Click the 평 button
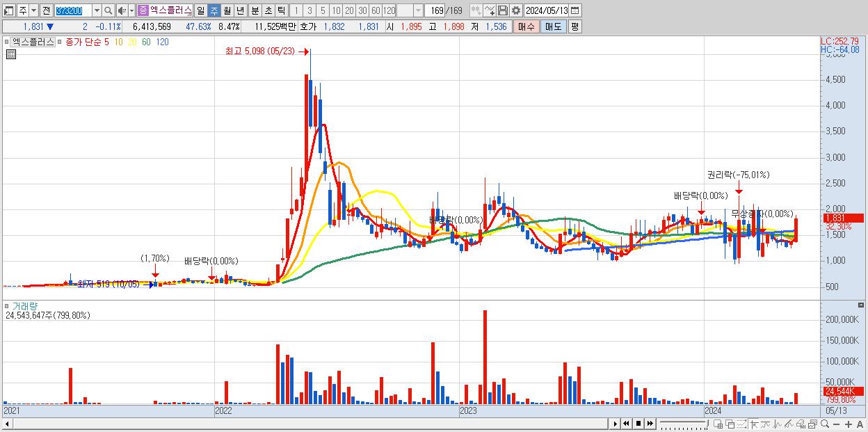The width and height of the screenshot is (868, 432). (574, 26)
